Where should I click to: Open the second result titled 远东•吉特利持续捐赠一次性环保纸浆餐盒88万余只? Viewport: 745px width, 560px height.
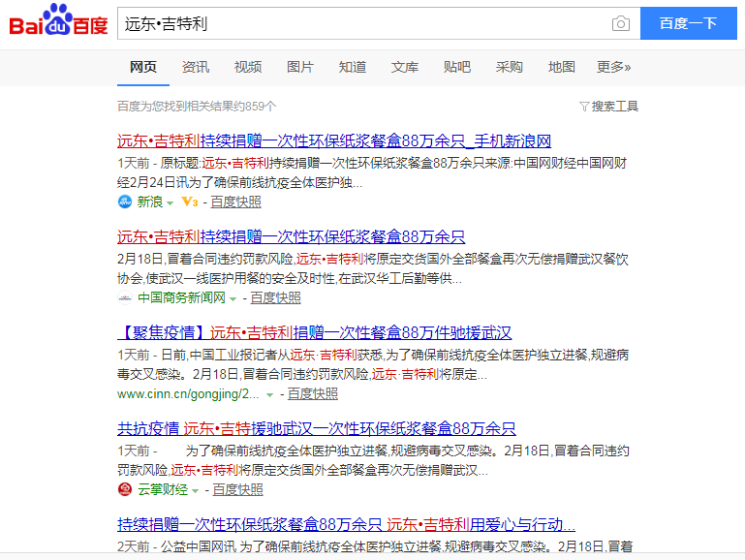(x=292, y=237)
